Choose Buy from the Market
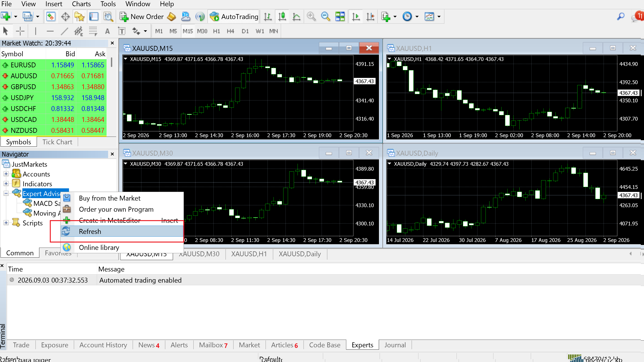 click(122, 198)
